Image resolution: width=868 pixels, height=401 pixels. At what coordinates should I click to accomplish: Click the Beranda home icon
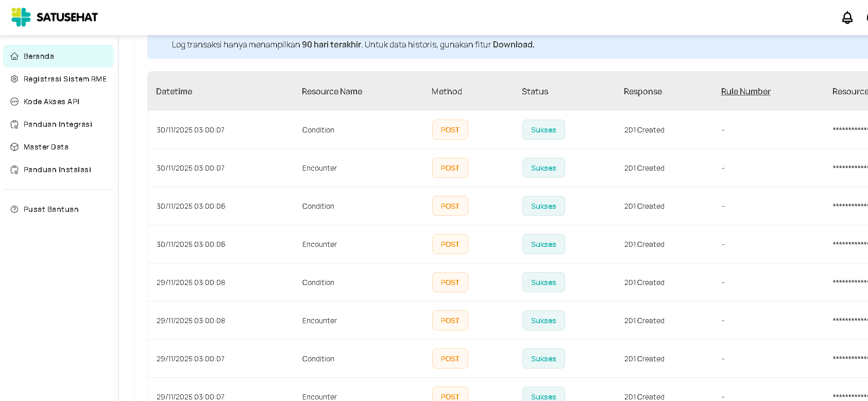tap(14, 56)
